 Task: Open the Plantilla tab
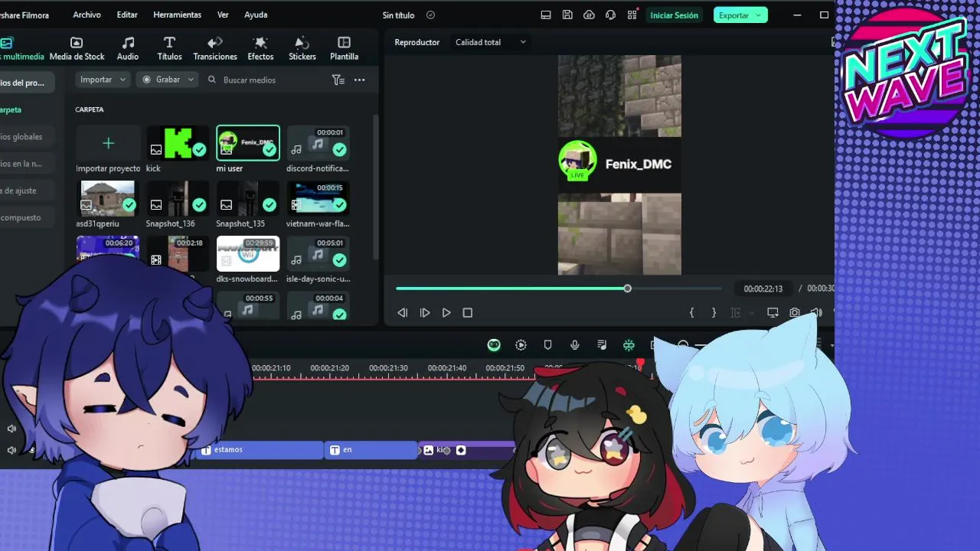(x=344, y=48)
